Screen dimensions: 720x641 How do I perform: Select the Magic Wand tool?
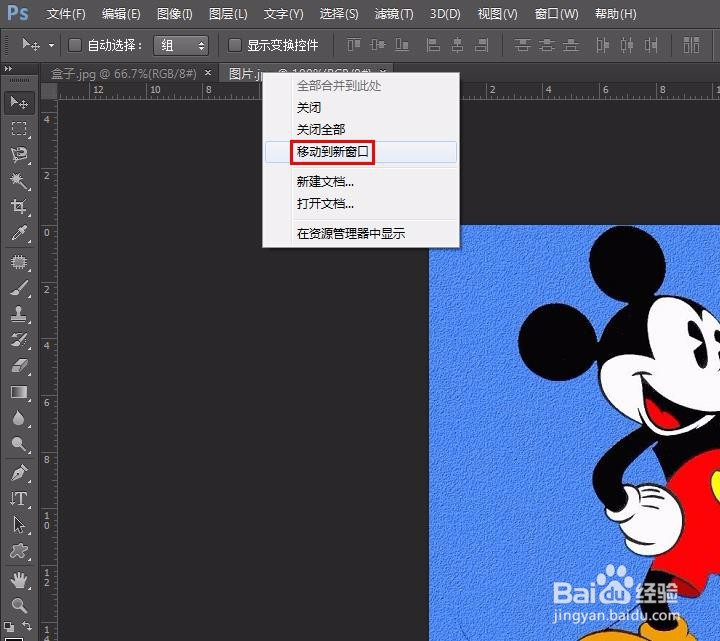click(19, 181)
